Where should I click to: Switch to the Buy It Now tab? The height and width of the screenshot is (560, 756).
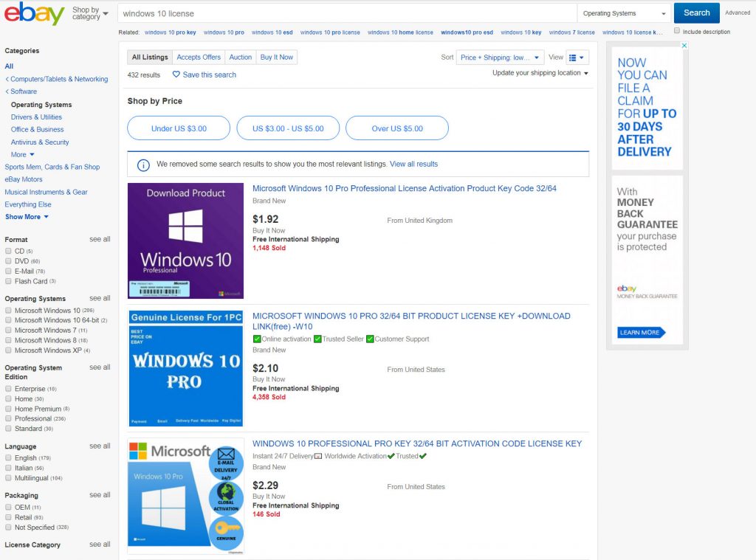pyautogui.click(x=277, y=58)
